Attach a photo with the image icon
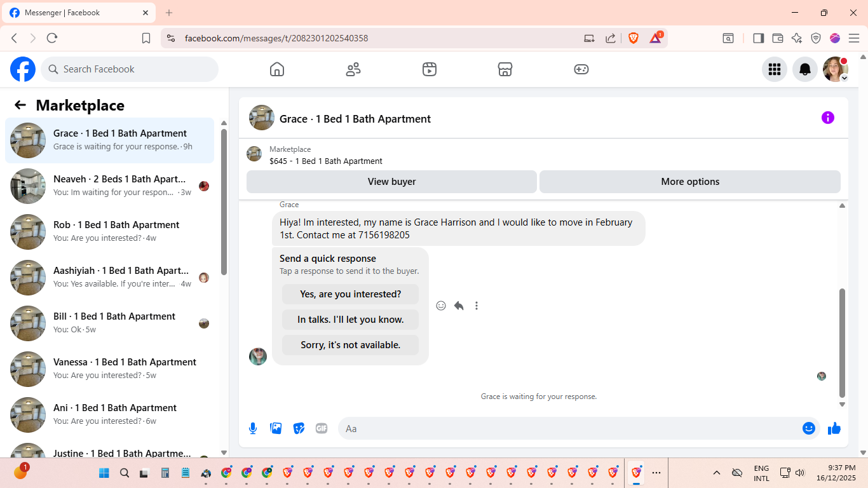Screen dimensions: 868x488 [x=276, y=428]
